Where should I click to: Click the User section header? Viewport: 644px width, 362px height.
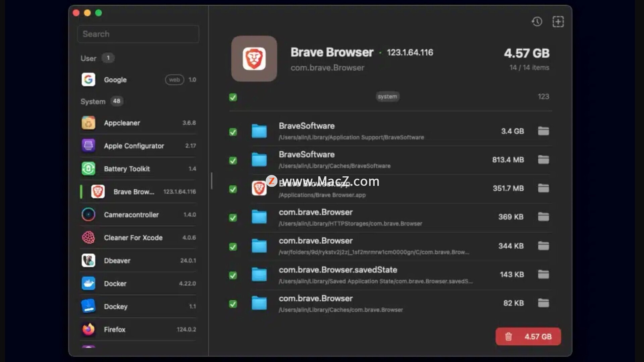88,58
